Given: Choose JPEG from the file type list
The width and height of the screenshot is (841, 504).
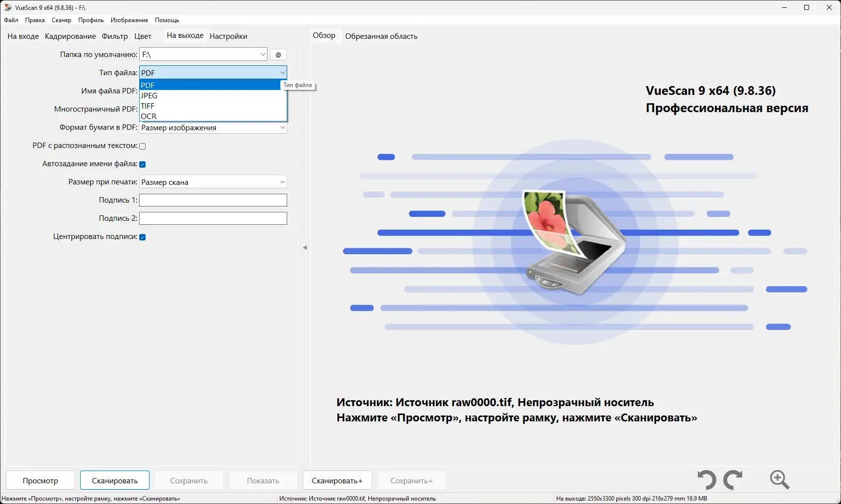Looking at the screenshot, I should point(213,95).
